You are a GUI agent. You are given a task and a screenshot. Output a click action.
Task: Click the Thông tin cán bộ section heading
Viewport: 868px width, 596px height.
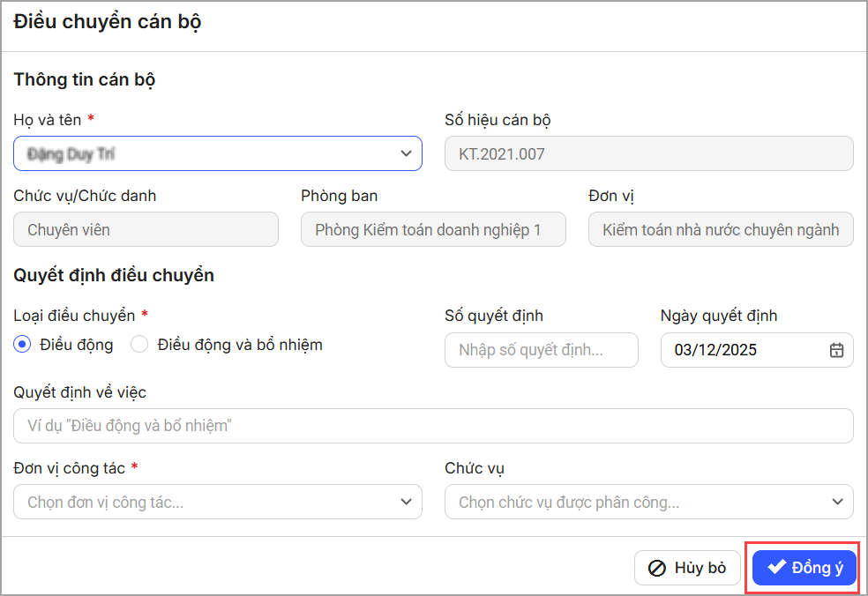tap(85, 79)
